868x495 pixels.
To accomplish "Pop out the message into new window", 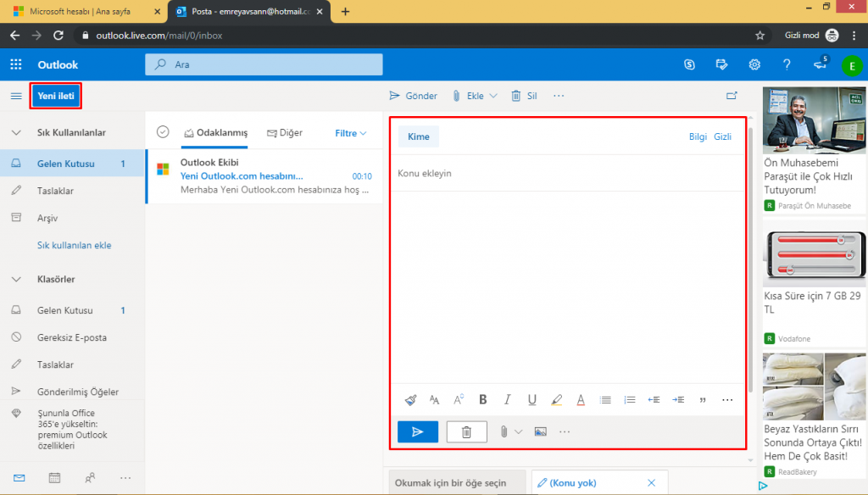I will [732, 96].
